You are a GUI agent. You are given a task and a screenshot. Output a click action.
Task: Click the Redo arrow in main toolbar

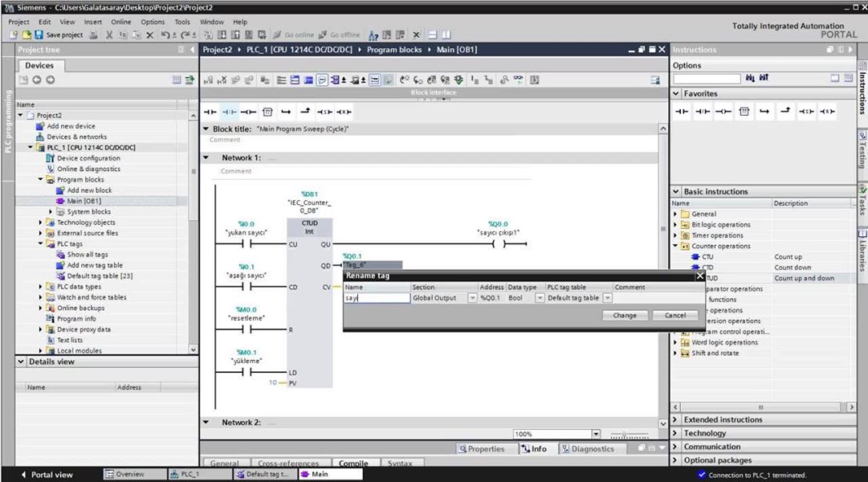185,35
